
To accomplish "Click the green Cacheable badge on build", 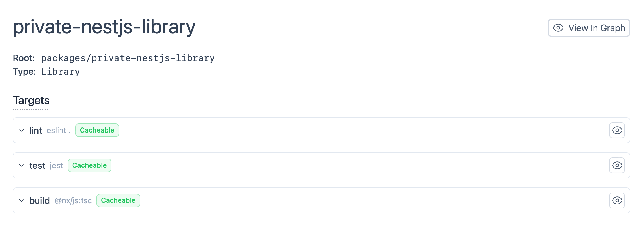I will tap(118, 200).
